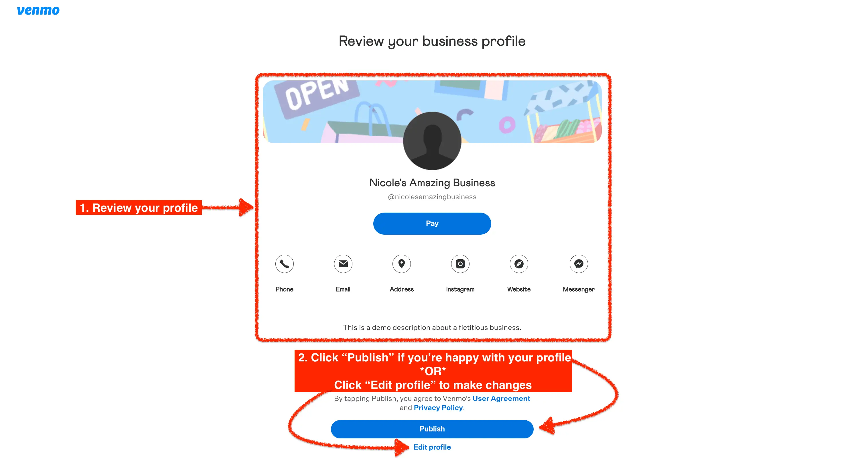
Task: Publish the business profile
Action: pyautogui.click(x=432, y=429)
